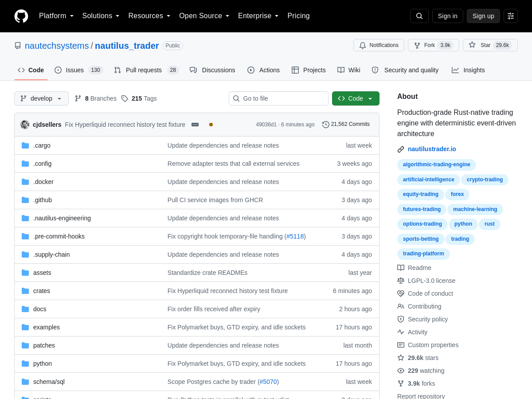This screenshot has width=532, height=399.
Task: Visit the nautilustrader.io website link
Action: [x=432, y=149]
